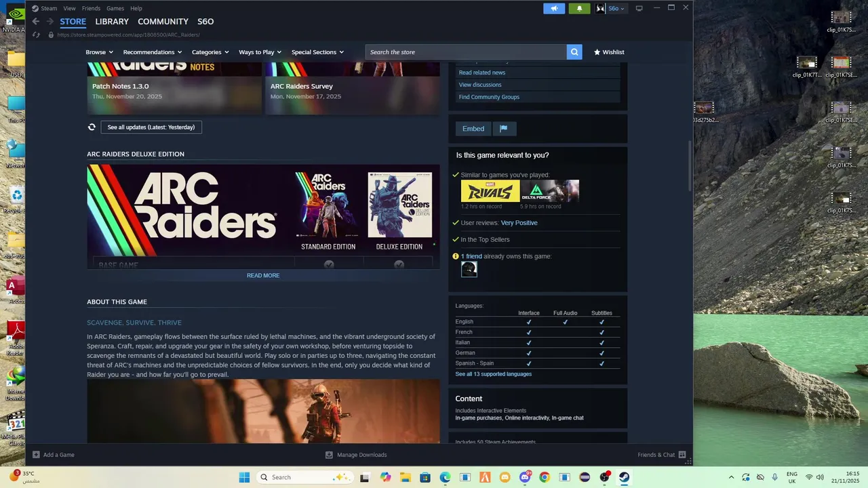Switch to the COMMUNITY tab
This screenshot has height=488, width=868.
163,22
